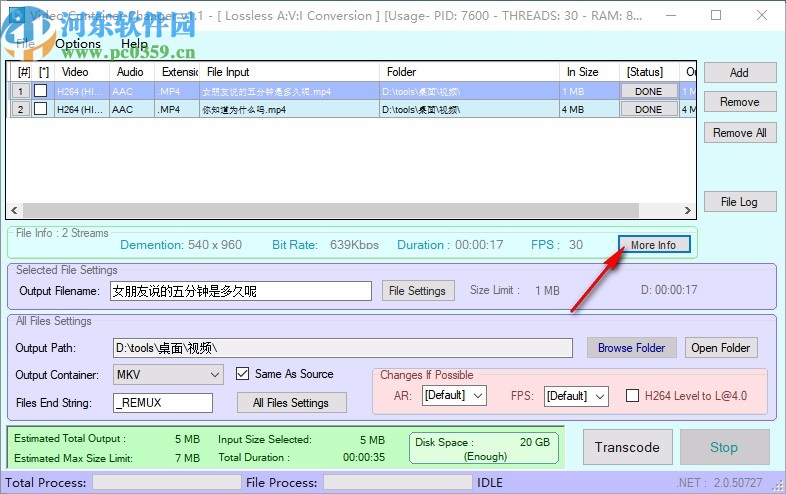This screenshot has width=786, height=494.
Task: Click More Info button
Action: [654, 245]
